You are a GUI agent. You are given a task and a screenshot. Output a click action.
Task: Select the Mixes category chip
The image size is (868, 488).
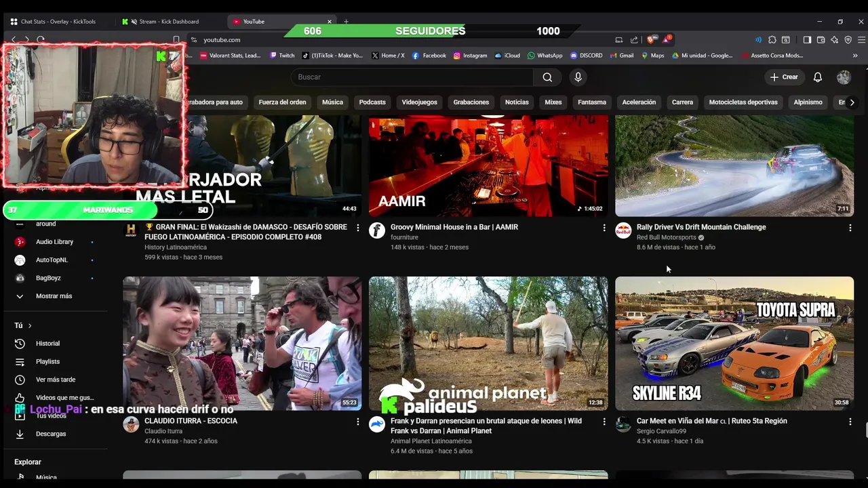click(x=553, y=102)
